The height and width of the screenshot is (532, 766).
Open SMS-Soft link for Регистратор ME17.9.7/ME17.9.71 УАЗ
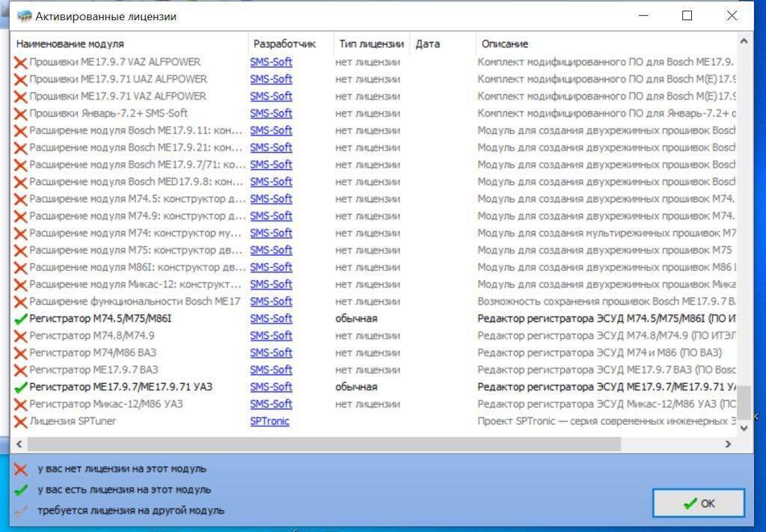271,387
